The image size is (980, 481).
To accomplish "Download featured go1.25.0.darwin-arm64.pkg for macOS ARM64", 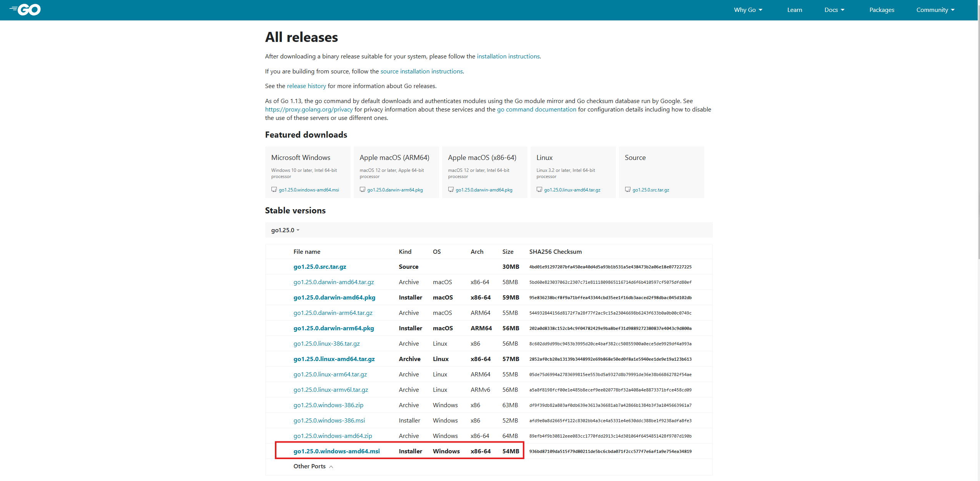I will click(395, 190).
